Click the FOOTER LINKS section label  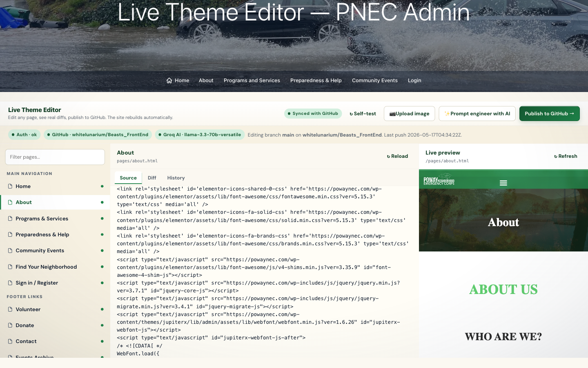tap(24, 297)
